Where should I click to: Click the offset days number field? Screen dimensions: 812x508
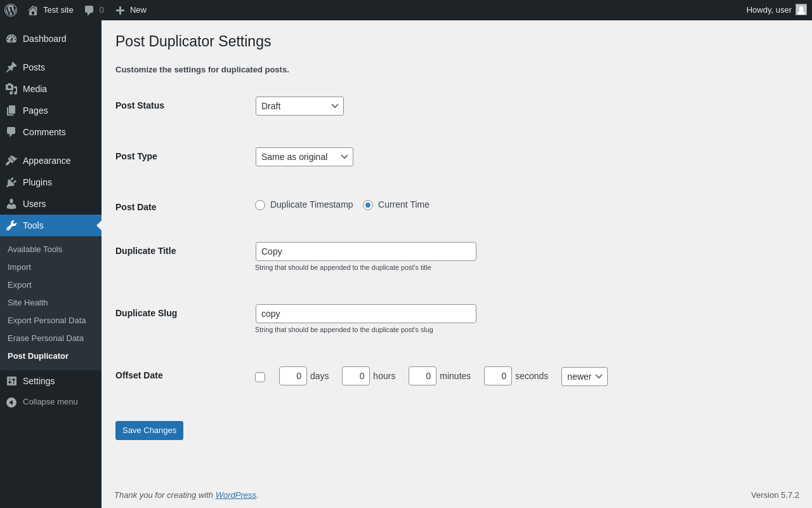point(293,376)
